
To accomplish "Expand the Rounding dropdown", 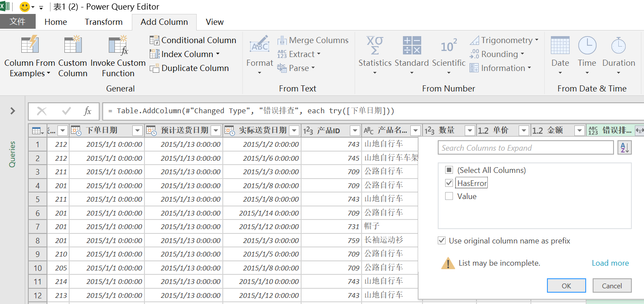I will point(522,54).
